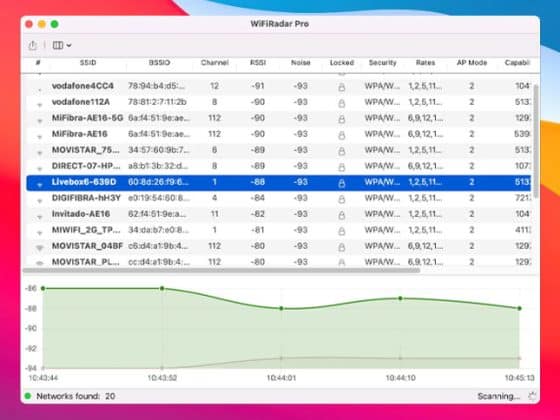Click the Noise column header
Screen dimensions: 560x420
coord(300,63)
